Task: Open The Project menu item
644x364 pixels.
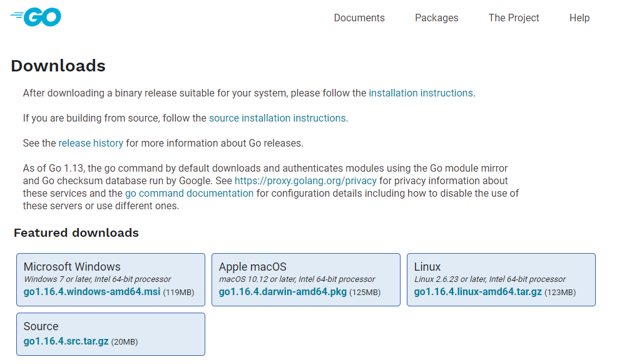Action: pos(513,18)
